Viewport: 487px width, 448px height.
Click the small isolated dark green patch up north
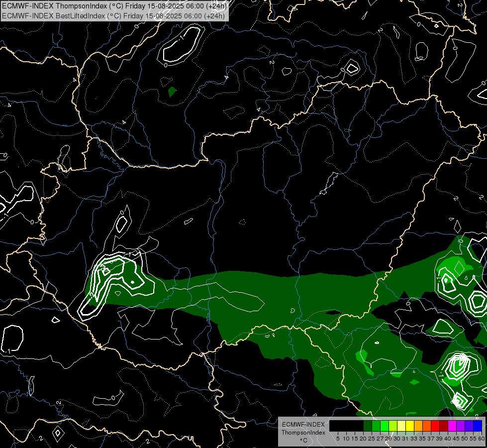tap(172, 92)
